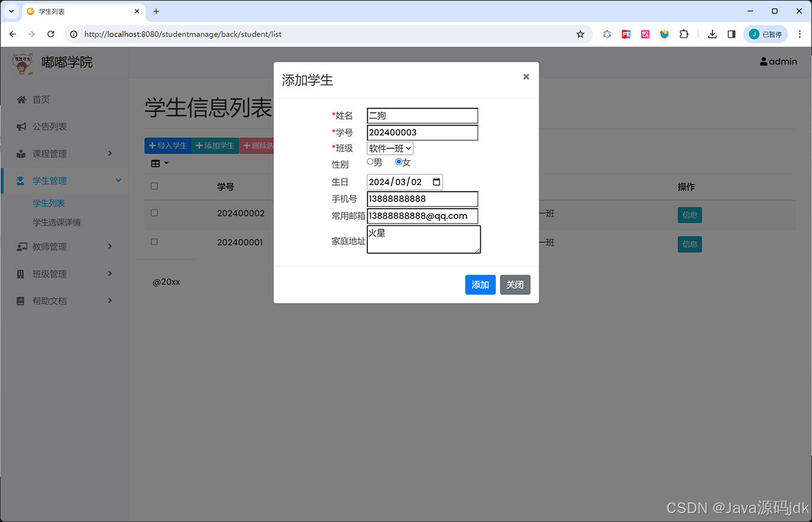812x522 pixels.
Task: Open 课程管理 in the sidebar
Action: tap(50, 154)
